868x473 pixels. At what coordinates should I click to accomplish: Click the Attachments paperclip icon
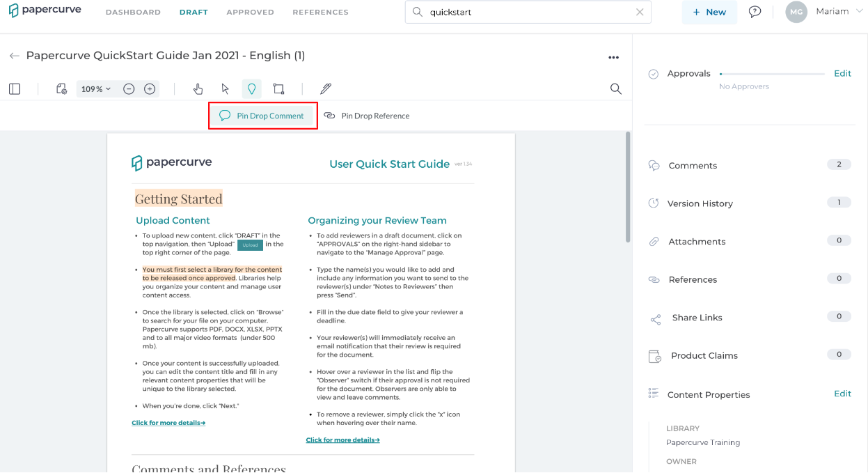click(654, 242)
